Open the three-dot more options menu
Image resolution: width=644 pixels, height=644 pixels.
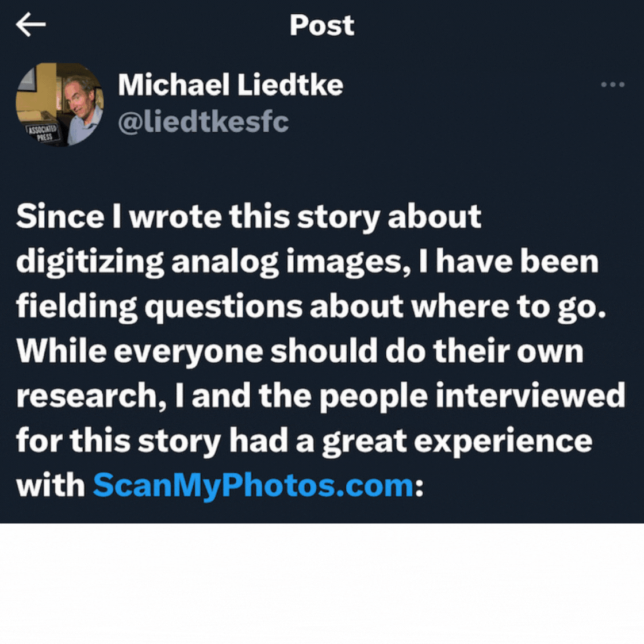[612, 85]
